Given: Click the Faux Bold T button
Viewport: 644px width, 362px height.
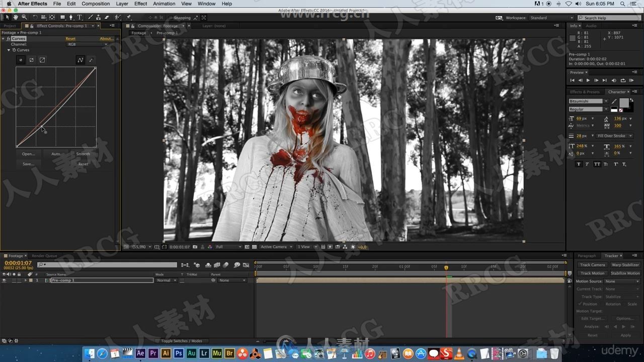Looking at the screenshot, I should (x=578, y=164).
